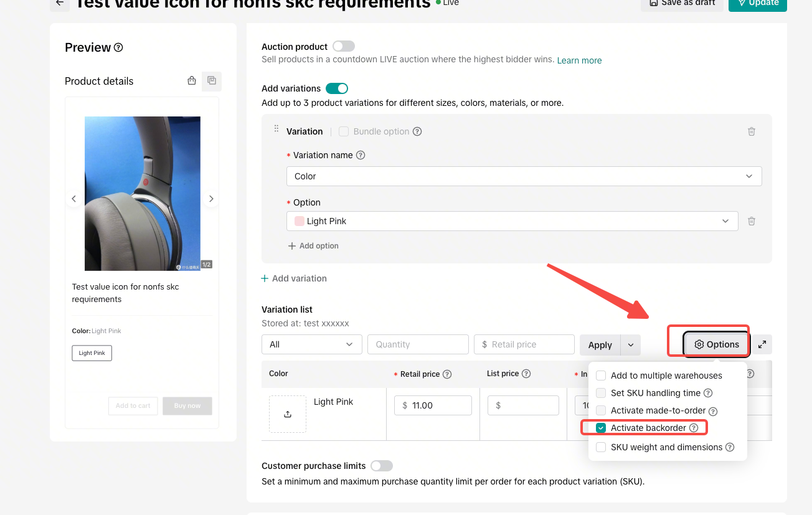
Task: Open the Options settings menu button
Action: 717,344
